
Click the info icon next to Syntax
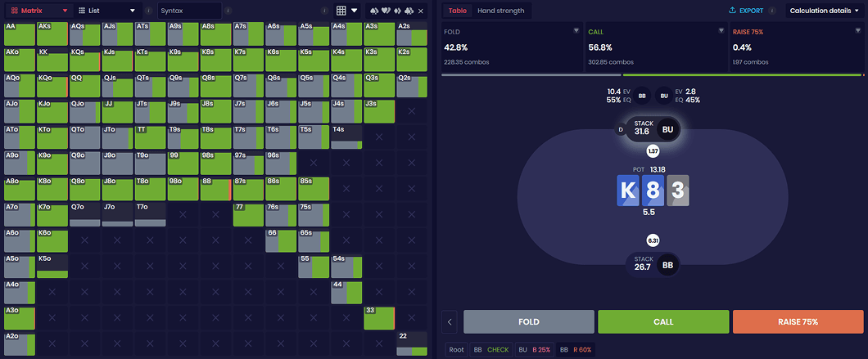pyautogui.click(x=227, y=11)
